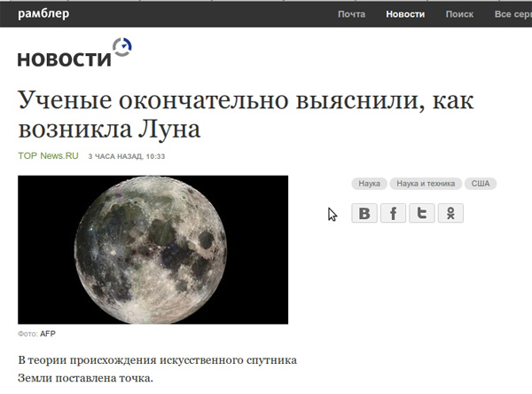Share article on Odnoklassniki
The image size is (532, 394).
[450, 213]
